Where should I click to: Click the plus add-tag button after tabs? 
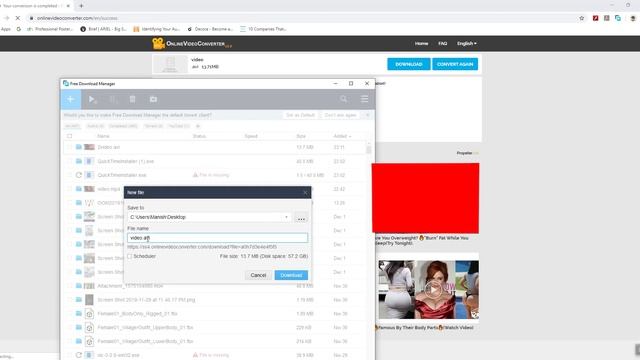[x=198, y=126]
